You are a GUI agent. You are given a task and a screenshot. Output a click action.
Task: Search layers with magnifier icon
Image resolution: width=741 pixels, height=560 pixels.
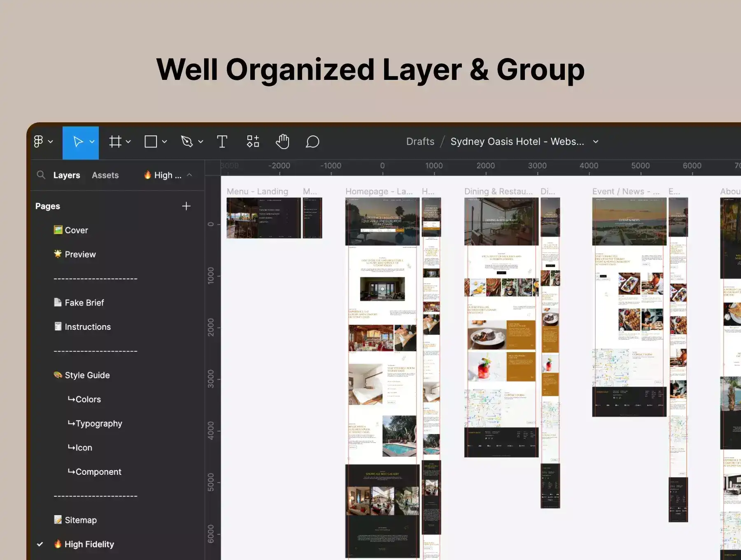pyautogui.click(x=41, y=175)
